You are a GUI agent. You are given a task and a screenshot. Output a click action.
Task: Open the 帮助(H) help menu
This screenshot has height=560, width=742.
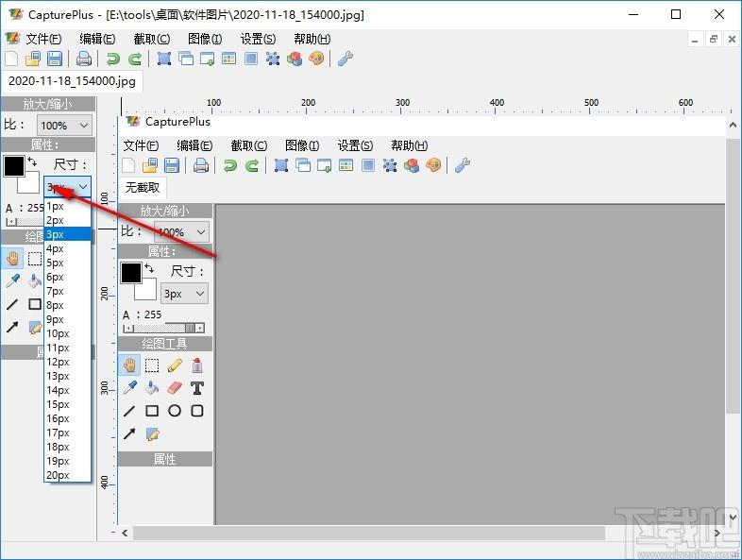click(312, 39)
